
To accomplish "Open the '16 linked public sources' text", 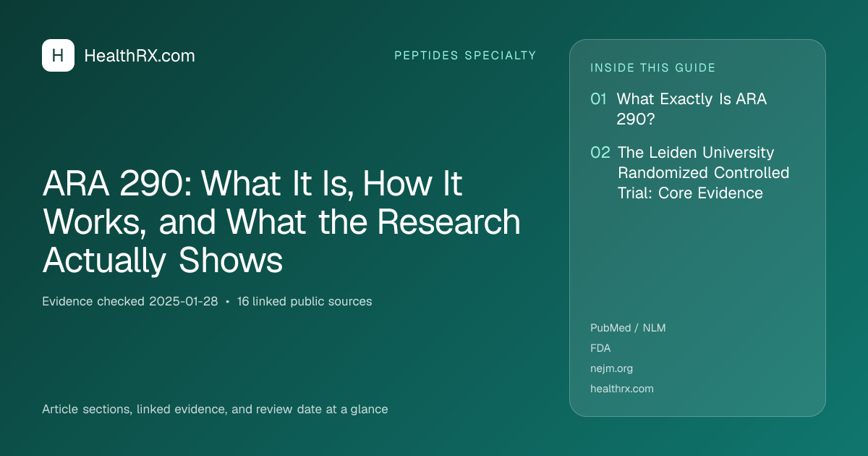I will 305,301.
